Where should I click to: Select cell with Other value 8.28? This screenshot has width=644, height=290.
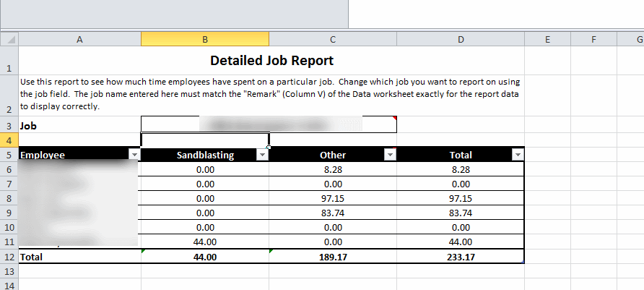coord(333,169)
